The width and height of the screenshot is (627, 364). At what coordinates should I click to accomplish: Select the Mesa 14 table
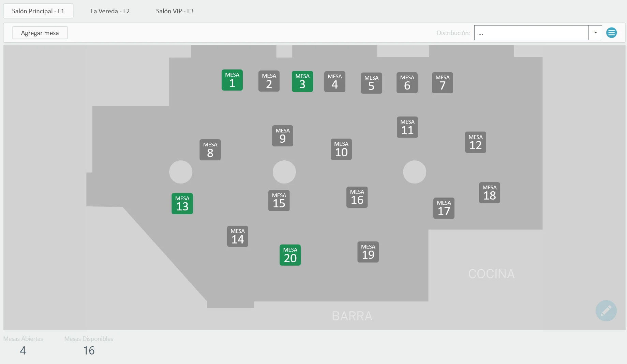pos(238,236)
